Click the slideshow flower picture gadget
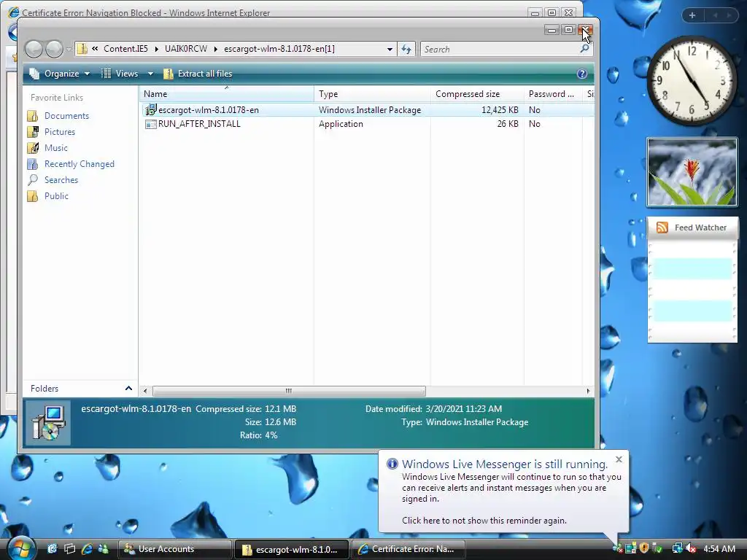This screenshot has width=747, height=560. tap(692, 172)
